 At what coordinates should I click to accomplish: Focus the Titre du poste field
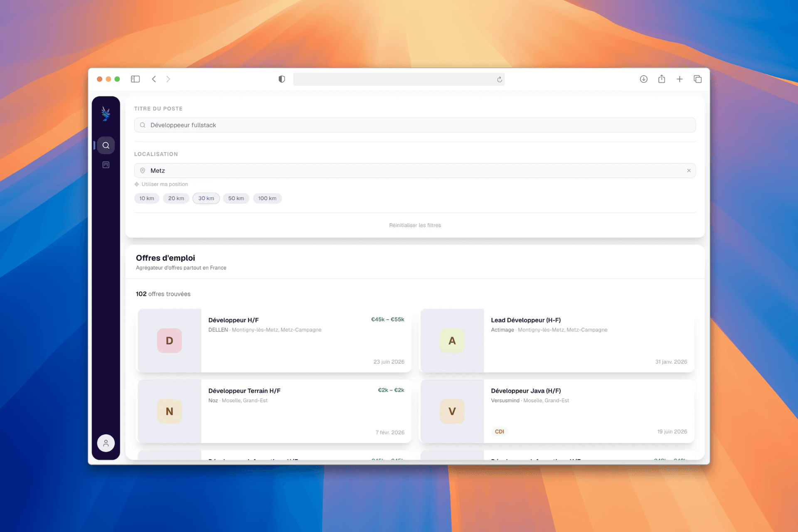[415, 125]
